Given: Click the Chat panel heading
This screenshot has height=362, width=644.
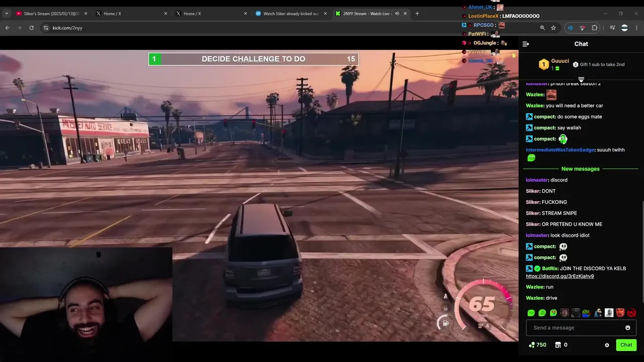Looking at the screenshot, I should point(581,44).
